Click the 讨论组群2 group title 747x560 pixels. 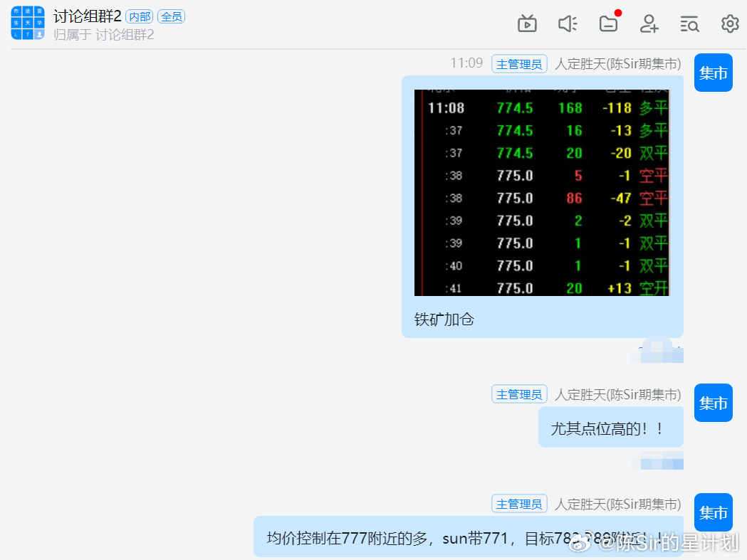tap(87, 16)
